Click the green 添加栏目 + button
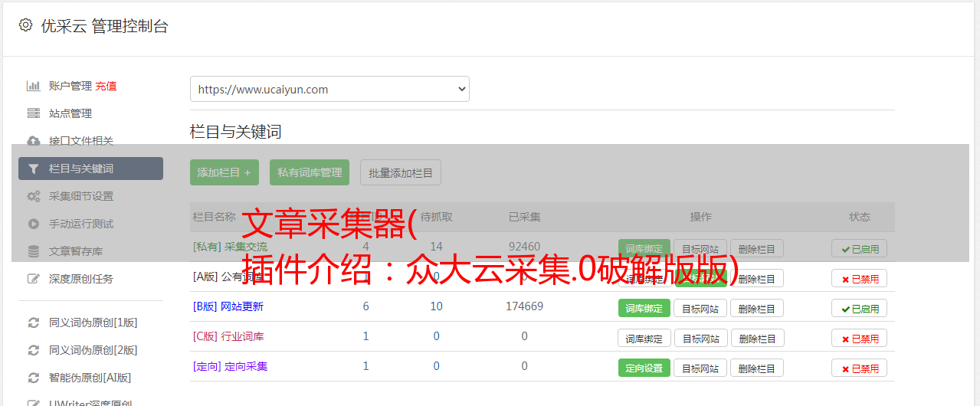This screenshot has width=980, height=406. 225,172
